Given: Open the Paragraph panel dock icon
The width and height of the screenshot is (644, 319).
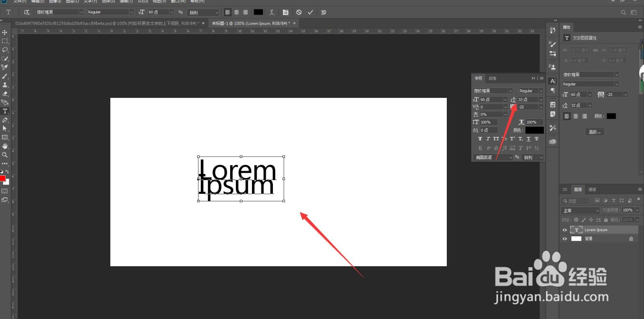Looking at the screenshot, I should (x=553, y=91).
